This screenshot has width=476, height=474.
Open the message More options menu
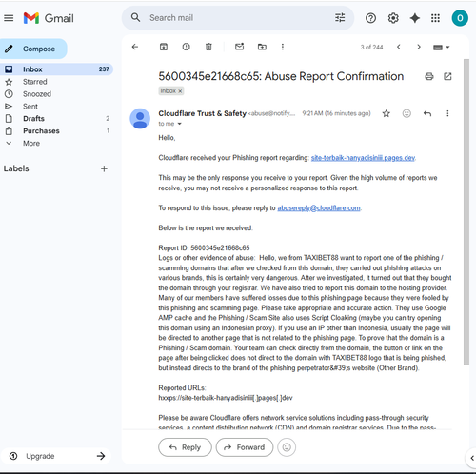coord(447,113)
